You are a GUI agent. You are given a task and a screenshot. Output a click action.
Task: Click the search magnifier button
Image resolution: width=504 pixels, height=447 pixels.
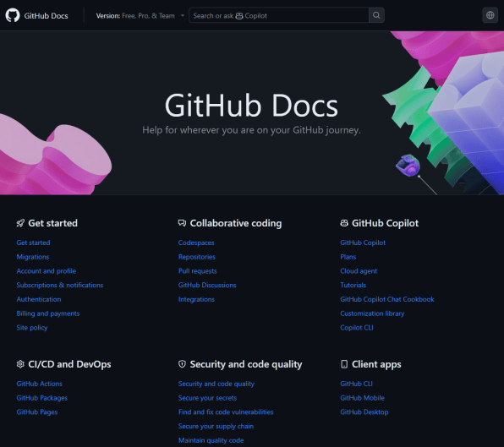[x=376, y=15]
